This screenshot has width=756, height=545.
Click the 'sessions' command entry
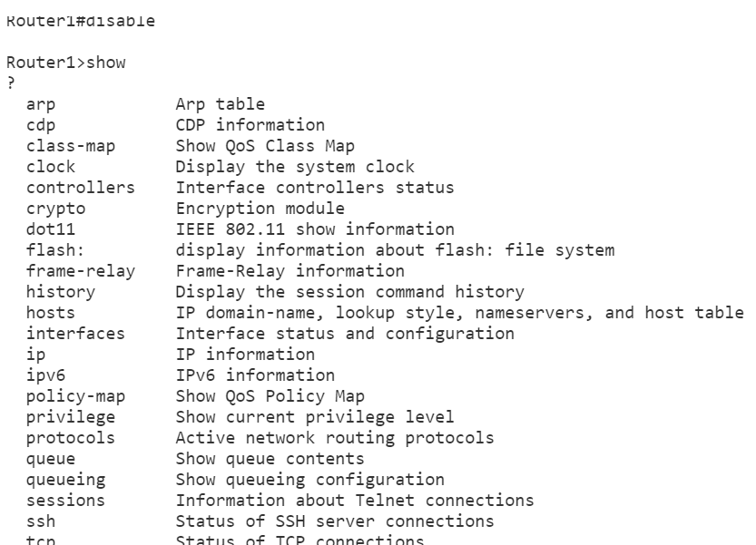[65, 501]
